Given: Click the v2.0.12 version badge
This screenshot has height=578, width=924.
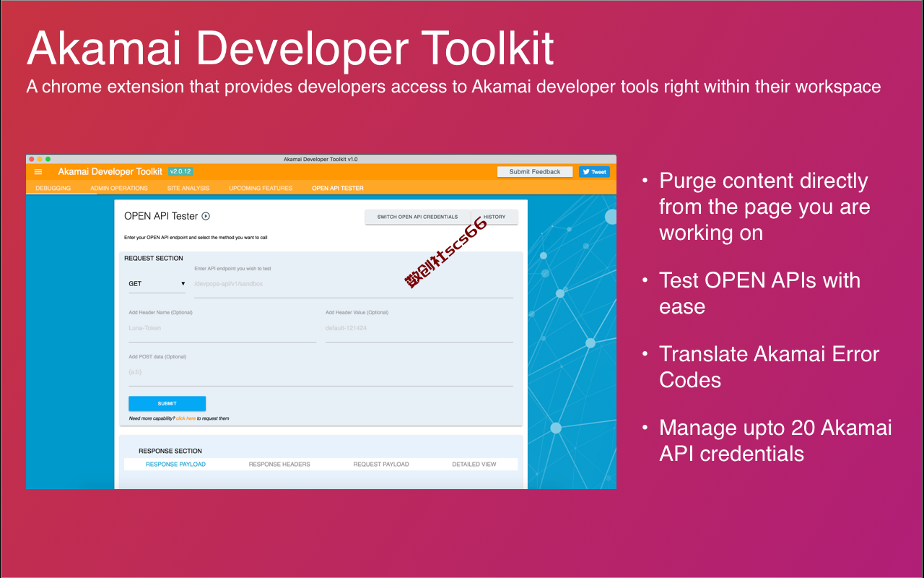Looking at the screenshot, I should (180, 171).
